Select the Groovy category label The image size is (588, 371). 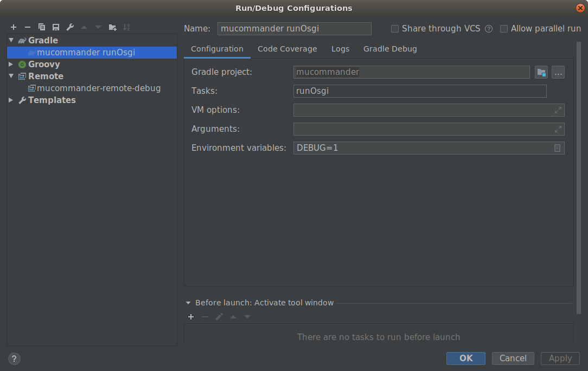[44, 64]
